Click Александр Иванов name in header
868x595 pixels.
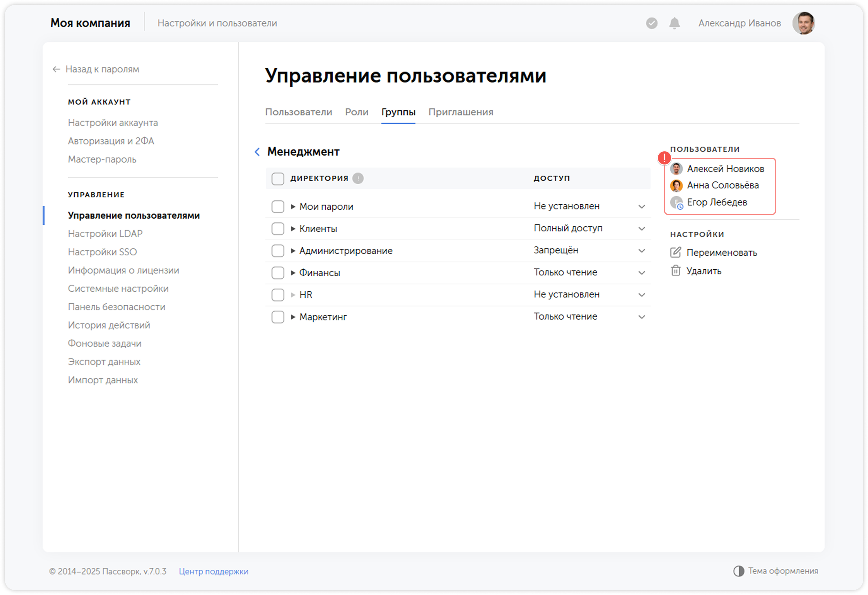(740, 23)
